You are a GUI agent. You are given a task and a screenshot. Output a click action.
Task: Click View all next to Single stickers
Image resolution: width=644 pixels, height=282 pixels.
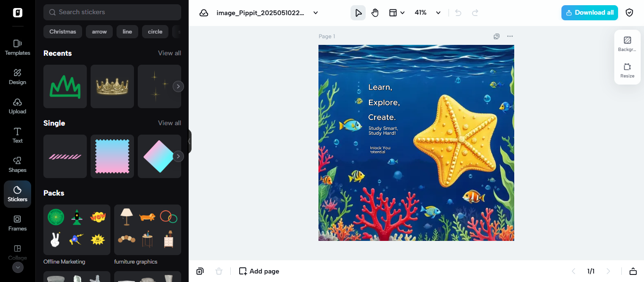pos(169,123)
